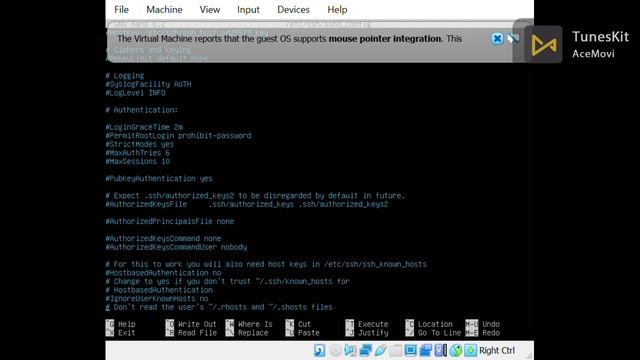Image resolution: width=640 pixels, height=360 pixels.
Task: Click the mouse integration status icon
Action: [456, 350]
